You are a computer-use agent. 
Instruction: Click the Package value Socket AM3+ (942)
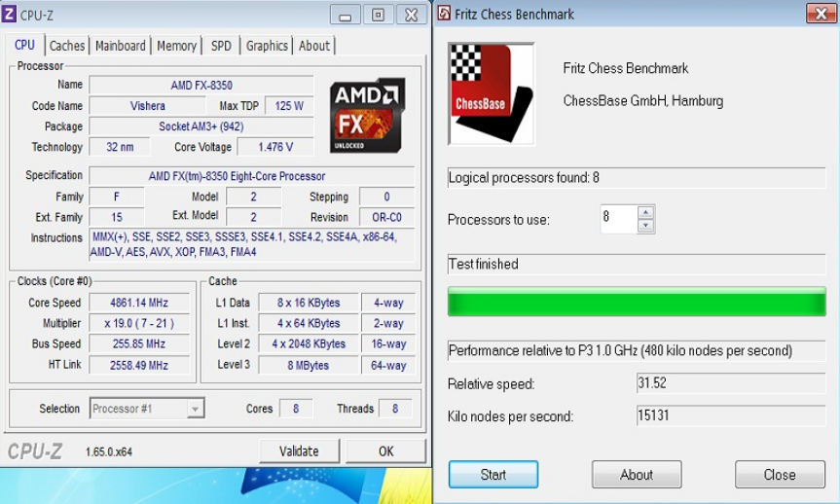click(201, 126)
